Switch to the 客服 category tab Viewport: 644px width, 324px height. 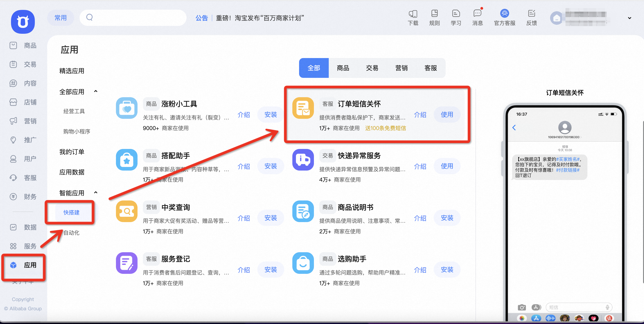(431, 68)
